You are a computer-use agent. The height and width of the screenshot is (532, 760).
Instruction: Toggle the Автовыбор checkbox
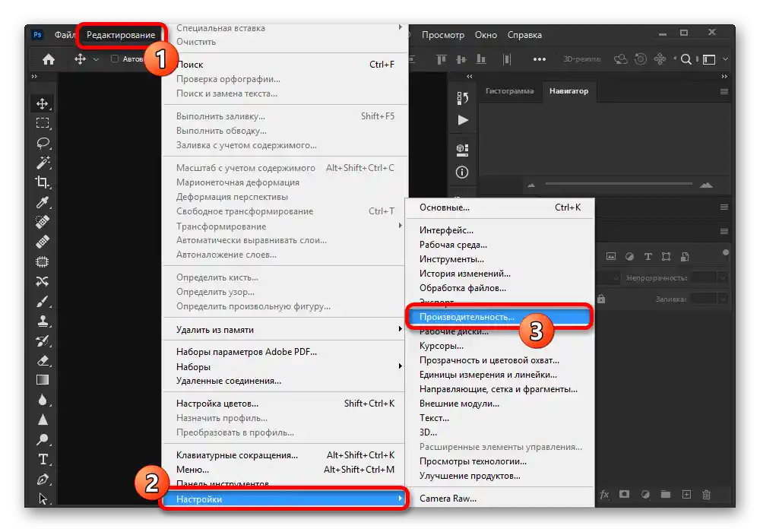click(x=115, y=59)
